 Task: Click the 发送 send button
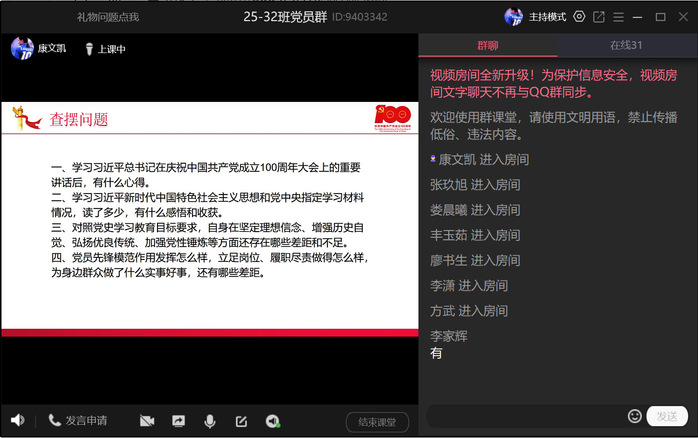[667, 416]
